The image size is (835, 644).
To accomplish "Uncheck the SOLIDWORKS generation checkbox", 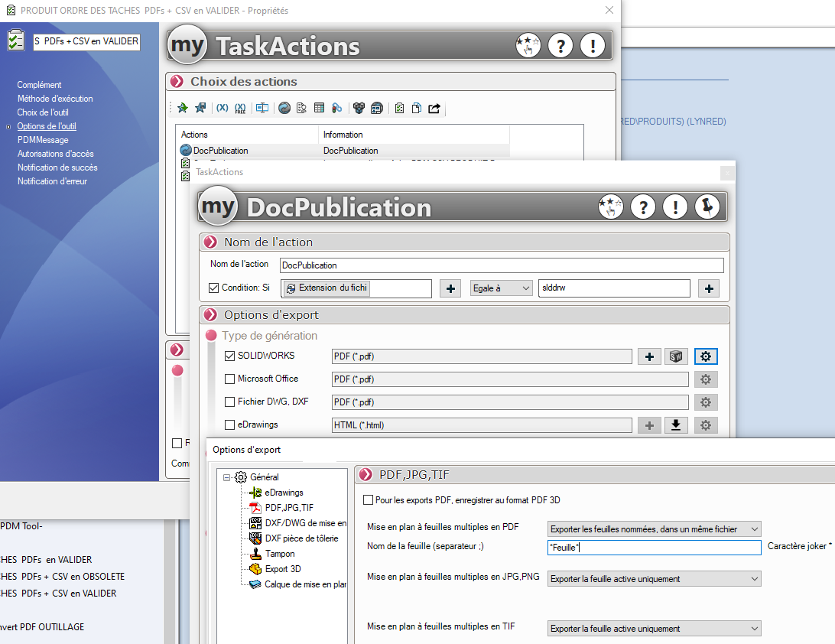I will tap(230, 356).
